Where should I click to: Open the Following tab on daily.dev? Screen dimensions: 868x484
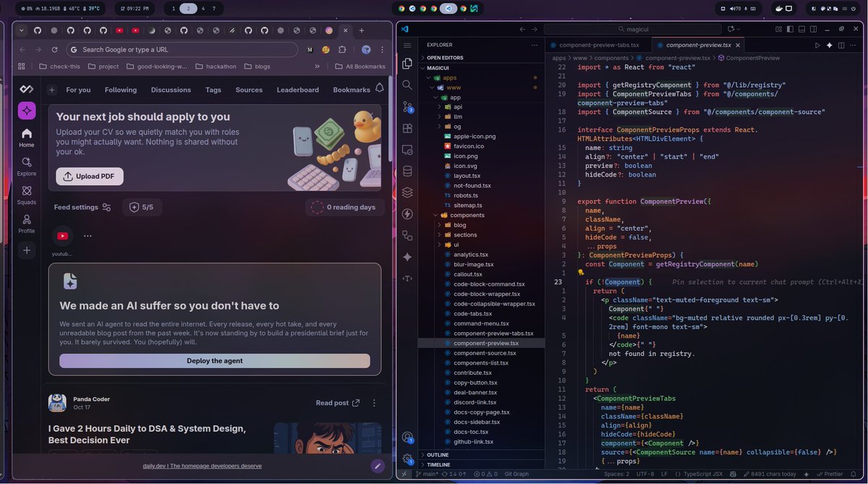(x=121, y=90)
